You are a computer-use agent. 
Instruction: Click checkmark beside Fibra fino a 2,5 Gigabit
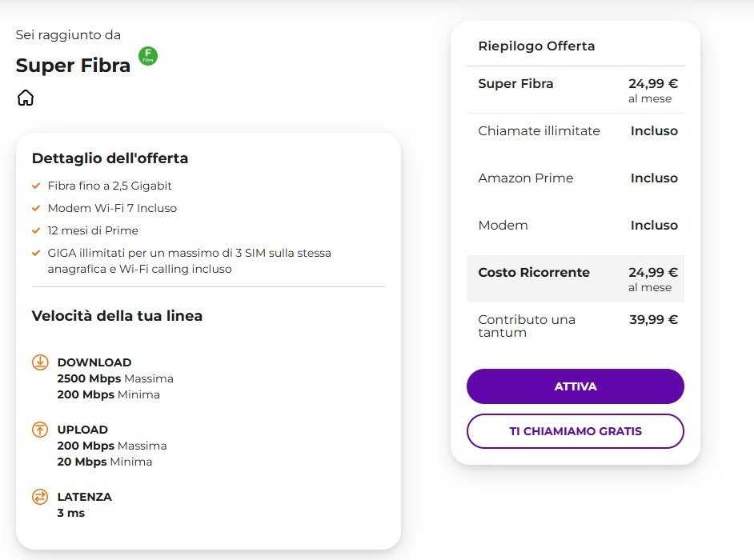pos(36,186)
